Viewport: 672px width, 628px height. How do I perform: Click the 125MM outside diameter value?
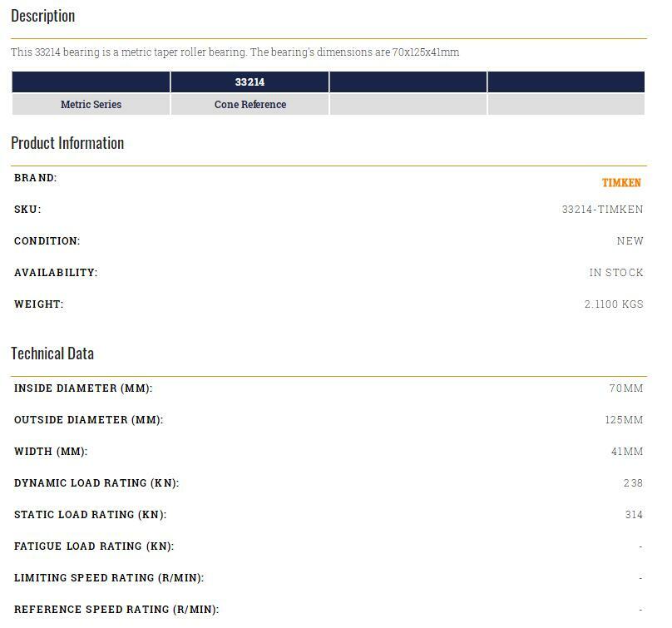point(624,420)
